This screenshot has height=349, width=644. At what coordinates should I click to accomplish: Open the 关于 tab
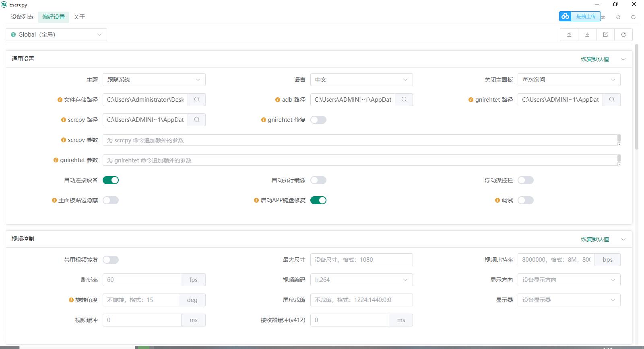pos(79,17)
